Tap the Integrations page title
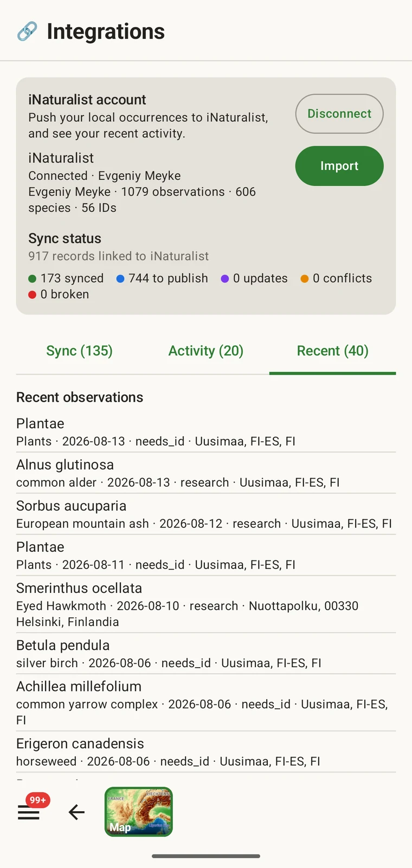Viewport: 412px width, 868px height. [x=106, y=31]
